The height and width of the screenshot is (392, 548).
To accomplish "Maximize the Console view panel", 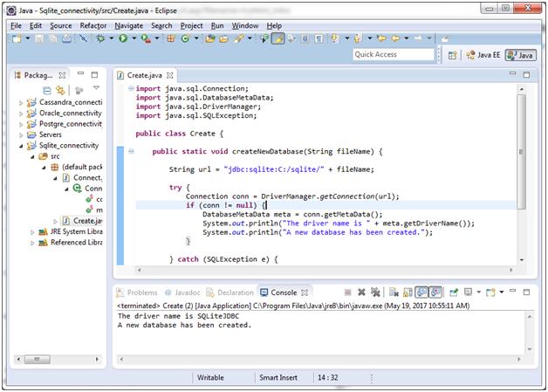I will 526,292.
